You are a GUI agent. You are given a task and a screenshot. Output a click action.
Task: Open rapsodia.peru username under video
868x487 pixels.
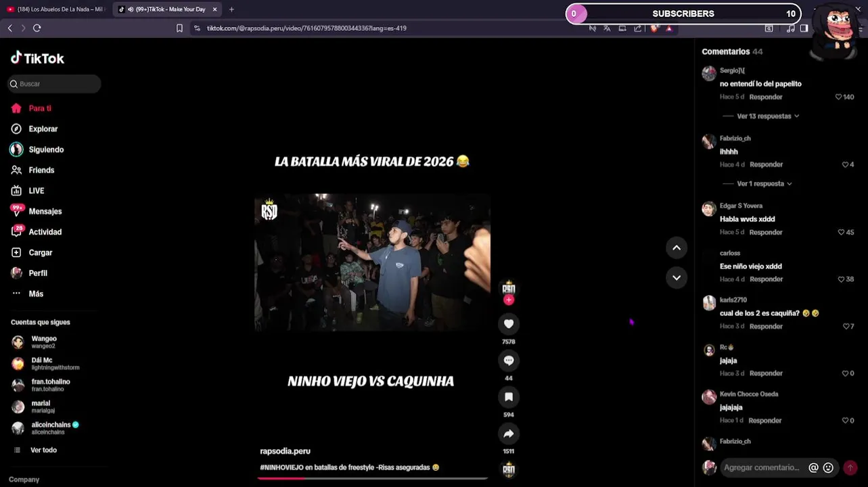(285, 451)
